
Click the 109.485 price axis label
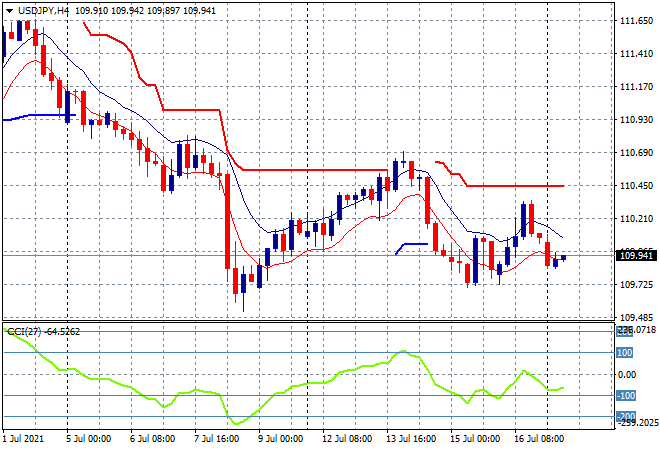(x=636, y=317)
